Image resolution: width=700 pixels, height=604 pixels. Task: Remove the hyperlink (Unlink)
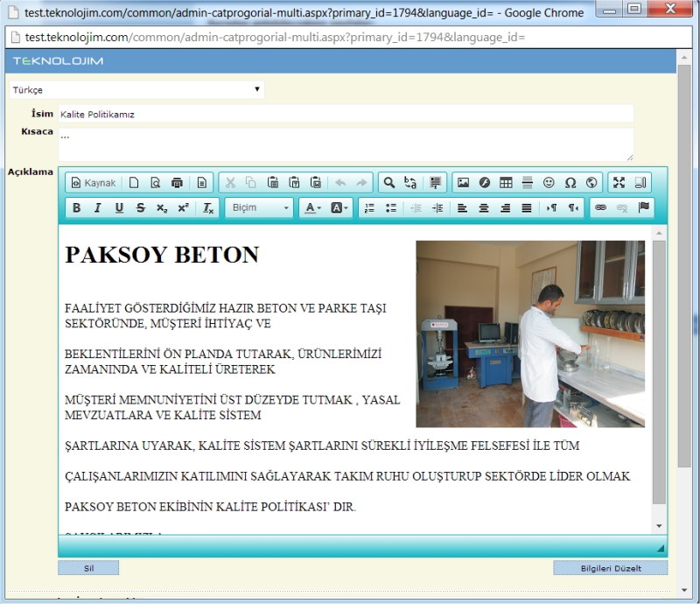click(x=622, y=207)
